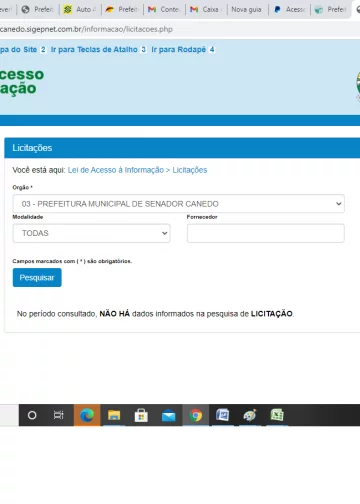Follow the 'Ir para Rodapé 4' link

click(183, 50)
